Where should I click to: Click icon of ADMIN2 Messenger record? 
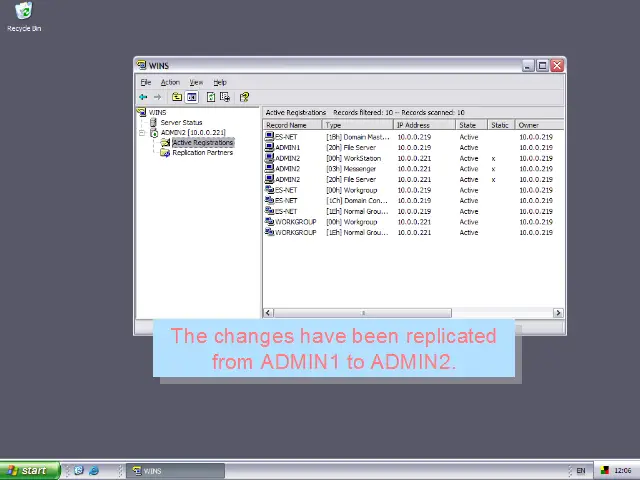pos(269,168)
